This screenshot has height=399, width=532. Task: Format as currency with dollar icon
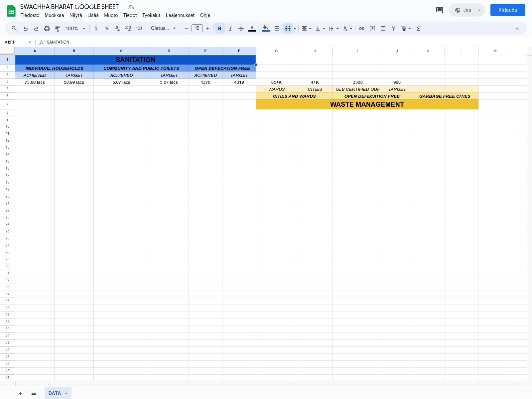tap(96, 28)
